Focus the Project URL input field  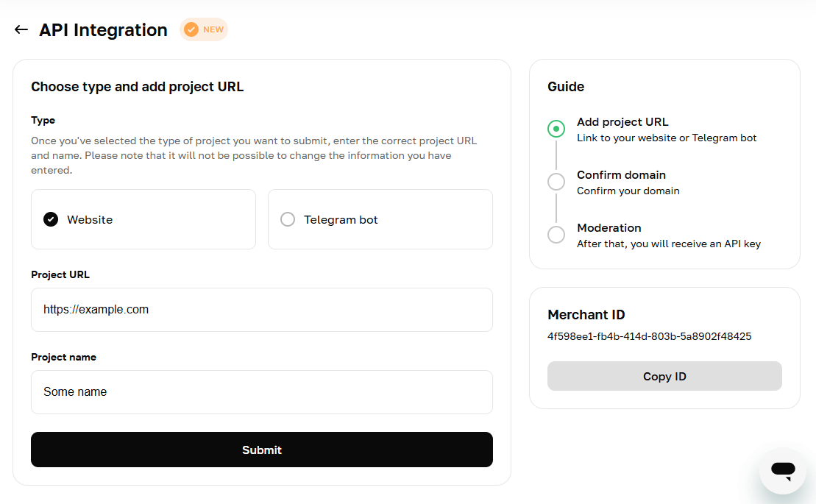pos(262,310)
